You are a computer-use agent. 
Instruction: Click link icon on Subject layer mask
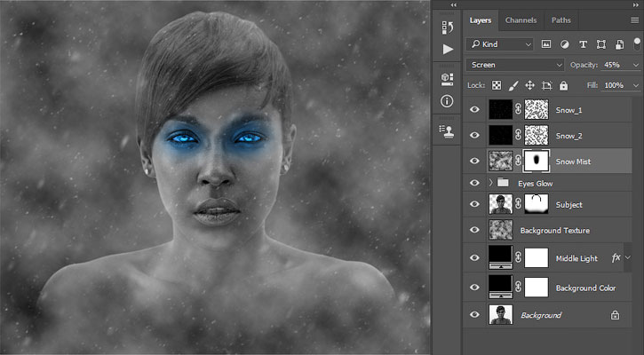(x=519, y=204)
